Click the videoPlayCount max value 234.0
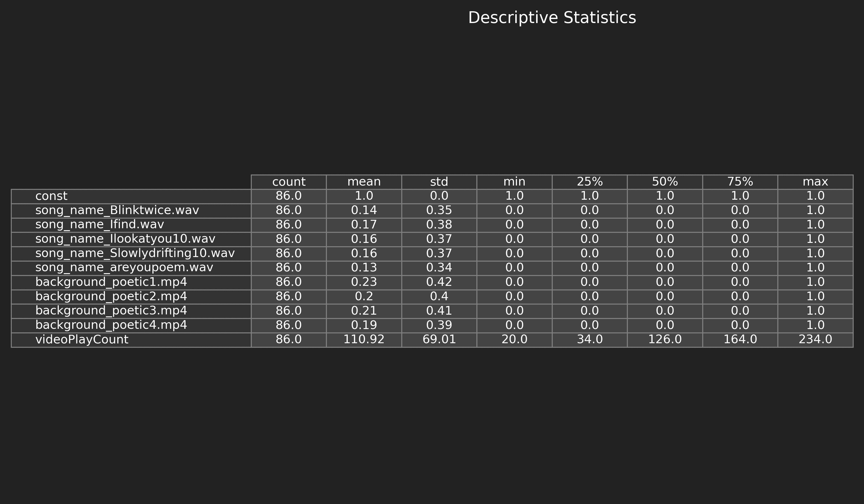Image resolution: width=864 pixels, height=504 pixels. [x=815, y=339]
